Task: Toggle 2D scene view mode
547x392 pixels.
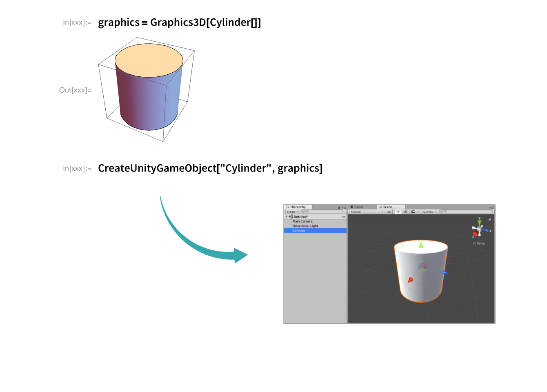Action: (389, 212)
